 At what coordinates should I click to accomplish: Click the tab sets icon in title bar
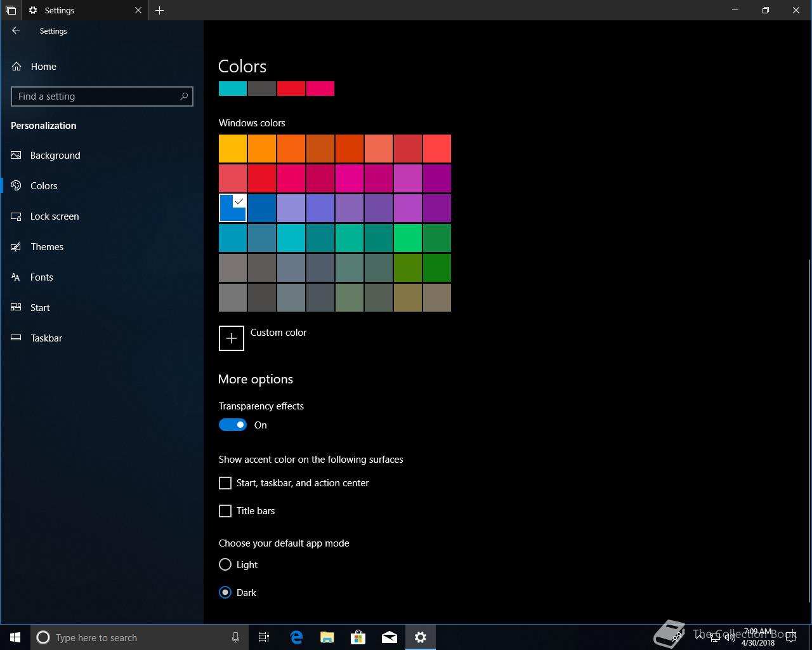coord(11,10)
